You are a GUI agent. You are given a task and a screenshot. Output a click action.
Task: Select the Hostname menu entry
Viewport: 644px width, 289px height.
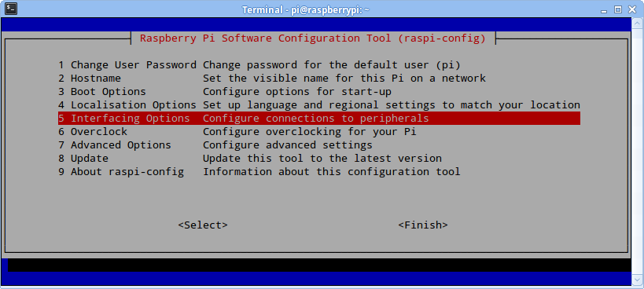(319, 79)
